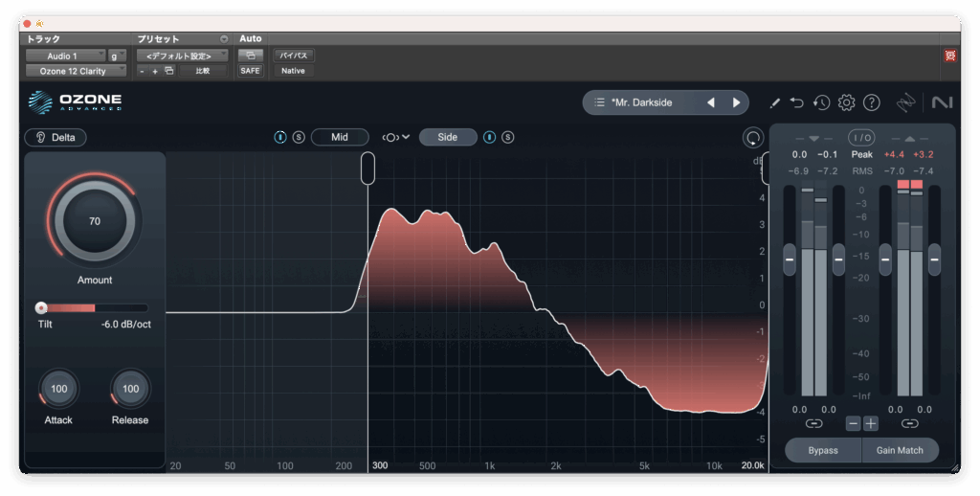This screenshot has height=496, width=980.
Task: Load the previous preset with left arrow
Action: [x=711, y=102]
